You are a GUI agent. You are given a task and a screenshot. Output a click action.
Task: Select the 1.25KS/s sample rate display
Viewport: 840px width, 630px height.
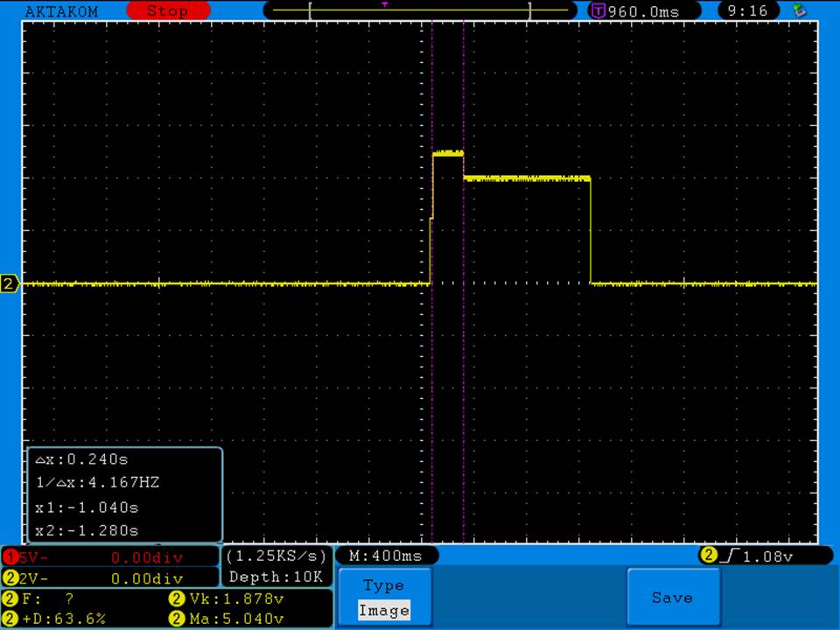[276, 556]
